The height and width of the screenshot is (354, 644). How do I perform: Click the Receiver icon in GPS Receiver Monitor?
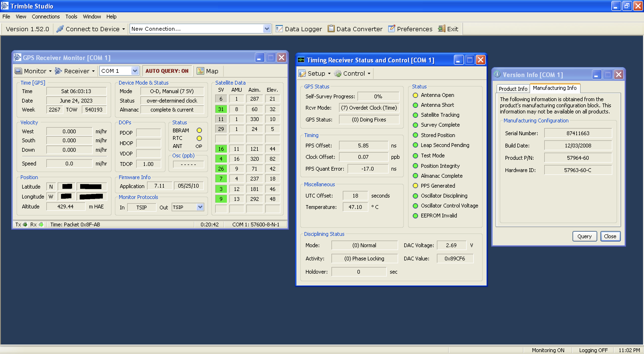[58, 71]
